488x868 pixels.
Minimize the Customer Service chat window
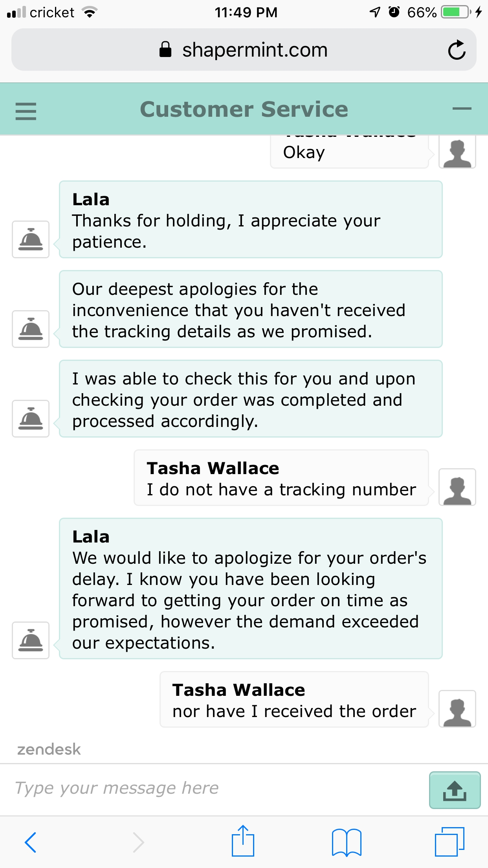[x=462, y=109]
